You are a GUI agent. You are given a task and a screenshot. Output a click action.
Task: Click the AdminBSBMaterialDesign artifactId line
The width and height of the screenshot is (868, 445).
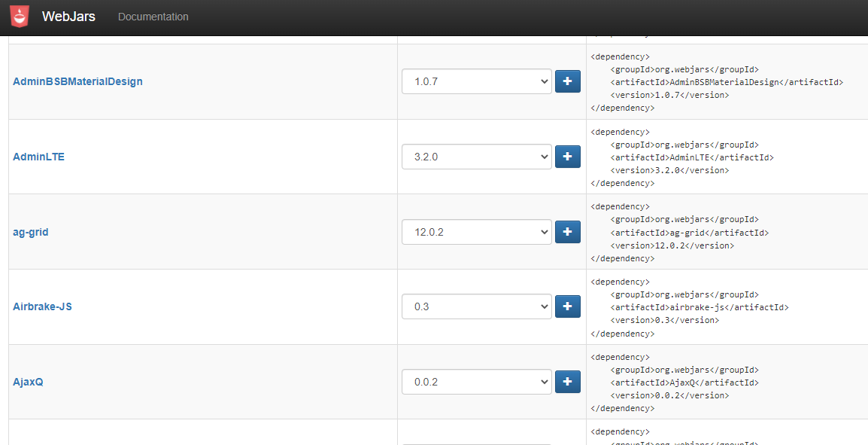pyautogui.click(x=727, y=82)
